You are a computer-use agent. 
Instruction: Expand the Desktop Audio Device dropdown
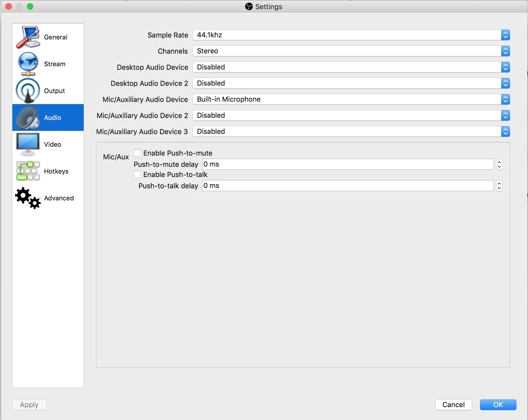(x=351, y=67)
